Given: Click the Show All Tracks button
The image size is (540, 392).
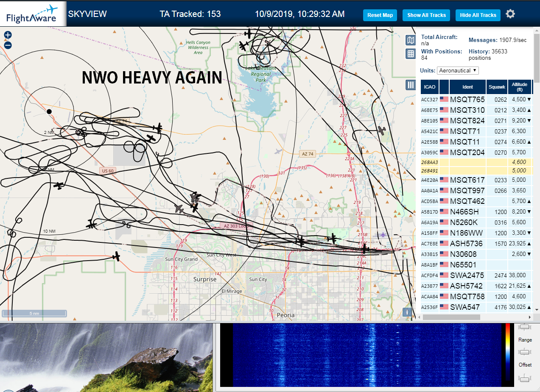Looking at the screenshot, I should (x=426, y=15).
